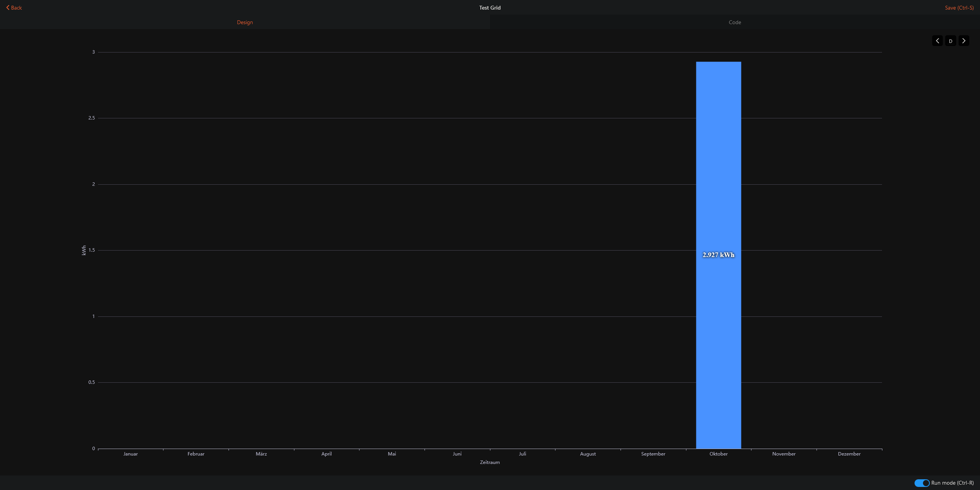Click the April axis label
This screenshot has height=490, width=980.
click(x=327, y=454)
